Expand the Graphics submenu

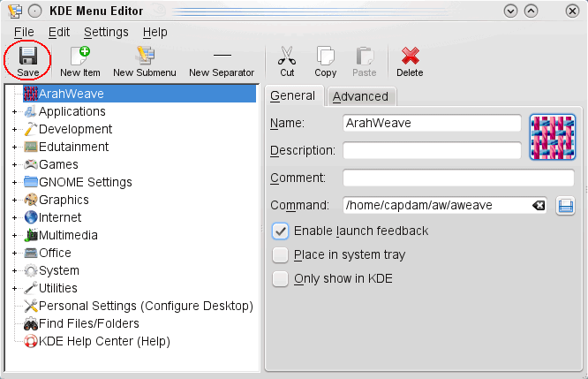14,200
